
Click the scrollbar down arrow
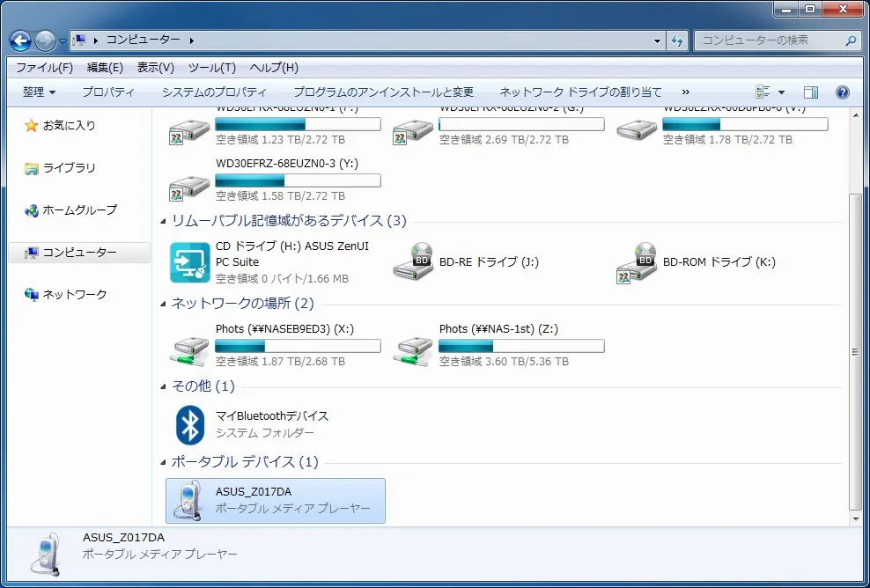[856, 519]
